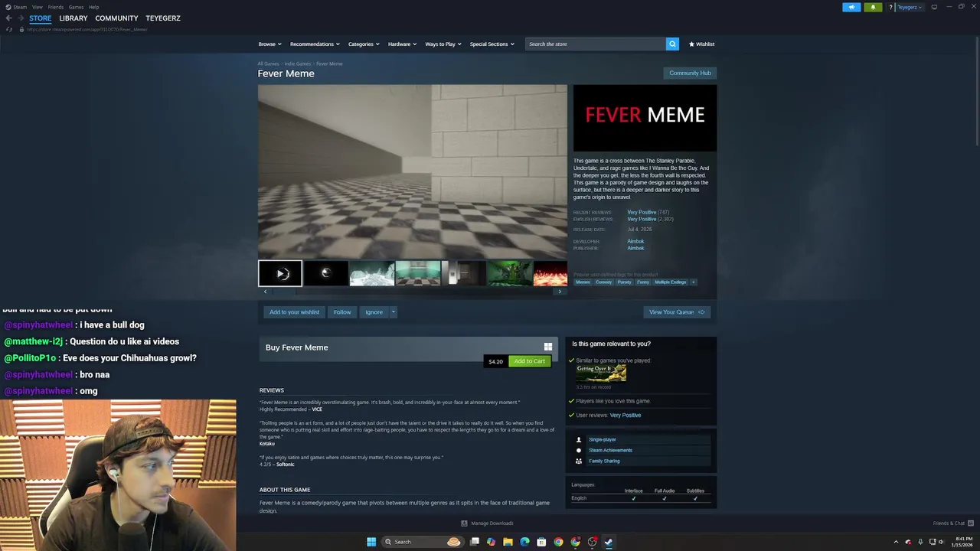Viewport: 980px width, 551px height.
Task: Open the Friends menu
Action: [x=55, y=7]
